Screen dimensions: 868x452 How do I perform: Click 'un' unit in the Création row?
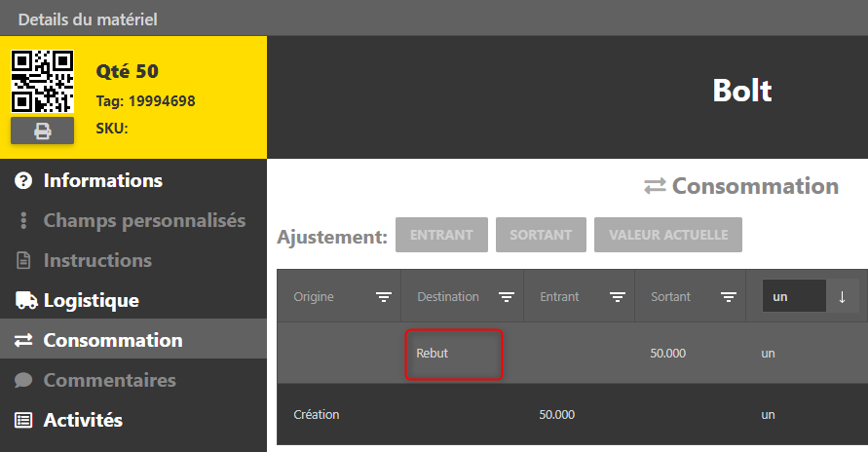coord(768,415)
